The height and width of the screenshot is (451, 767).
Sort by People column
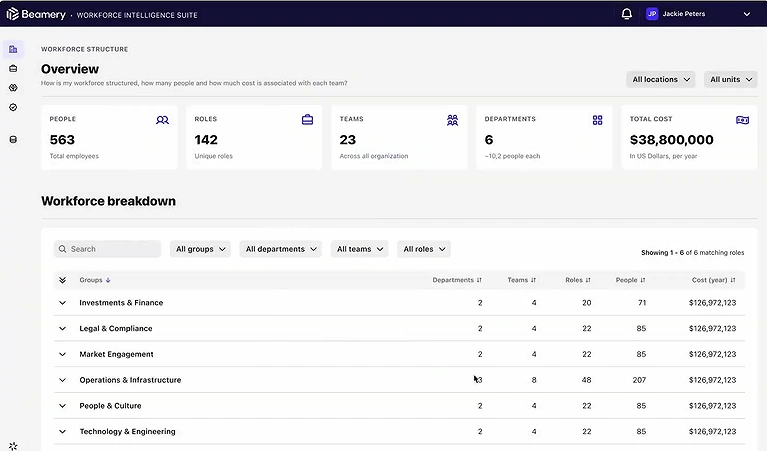click(x=631, y=280)
